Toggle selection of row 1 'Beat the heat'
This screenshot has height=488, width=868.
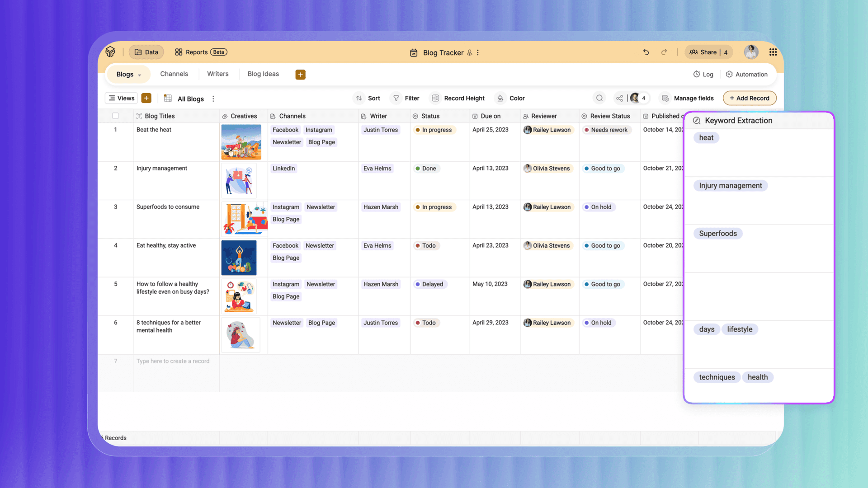[x=116, y=130]
